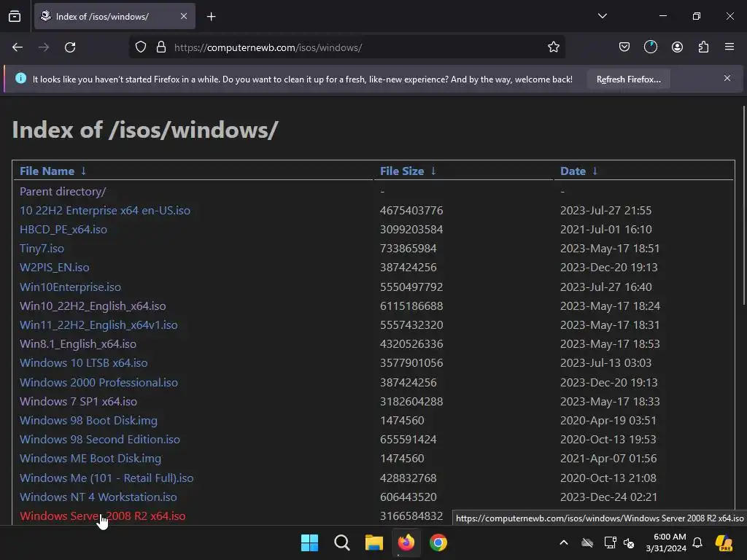Open Firefox account profile icon
Screen dimensions: 747x560
[677, 47]
